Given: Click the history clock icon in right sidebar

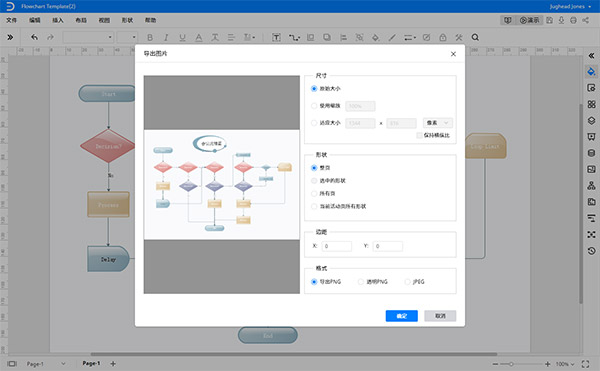Looking at the screenshot, I should pos(591,251).
